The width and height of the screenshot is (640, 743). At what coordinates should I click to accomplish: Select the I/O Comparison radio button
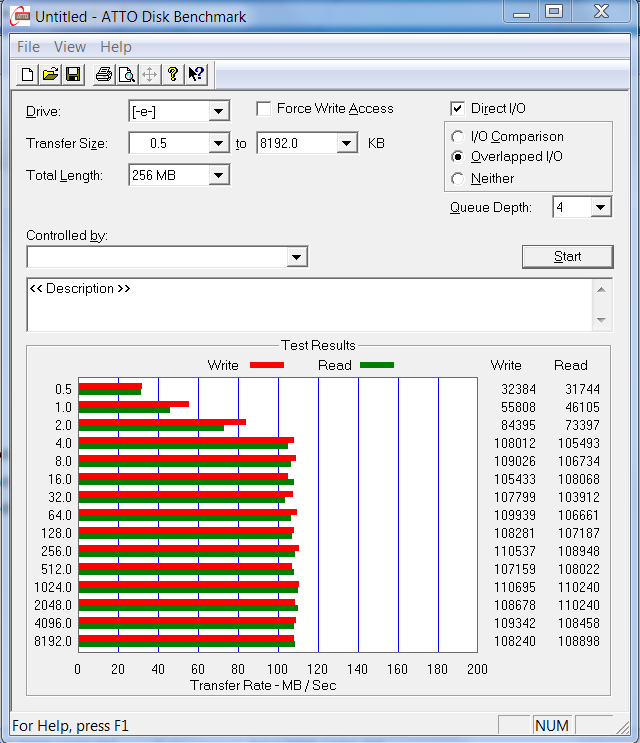(x=458, y=137)
